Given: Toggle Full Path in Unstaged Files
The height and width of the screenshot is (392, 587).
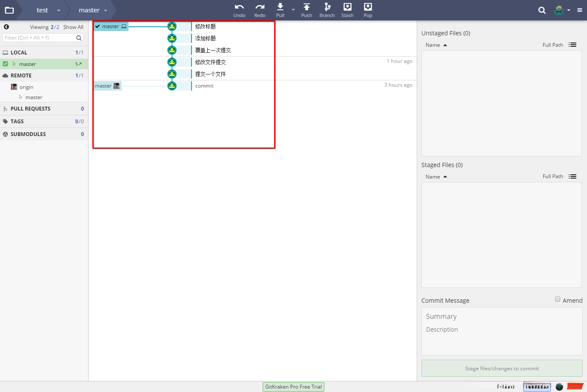Looking at the screenshot, I should click(x=553, y=45).
